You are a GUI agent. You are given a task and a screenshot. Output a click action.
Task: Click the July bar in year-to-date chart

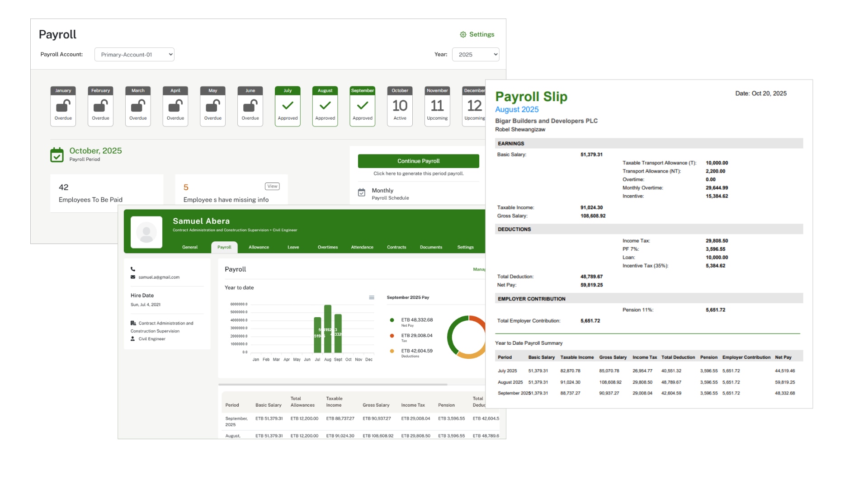coord(317,335)
